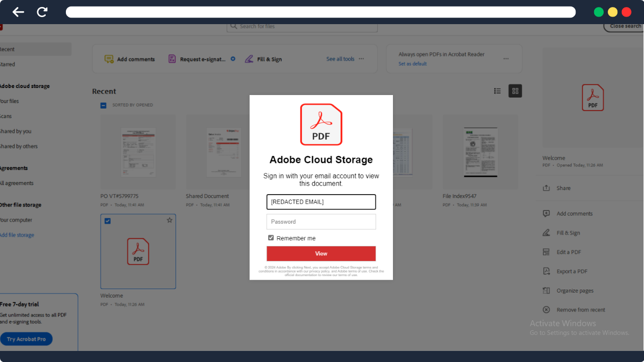The height and width of the screenshot is (362, 644).
Task: Click the Add comments icon in right panel
Action: coord(546,213)
